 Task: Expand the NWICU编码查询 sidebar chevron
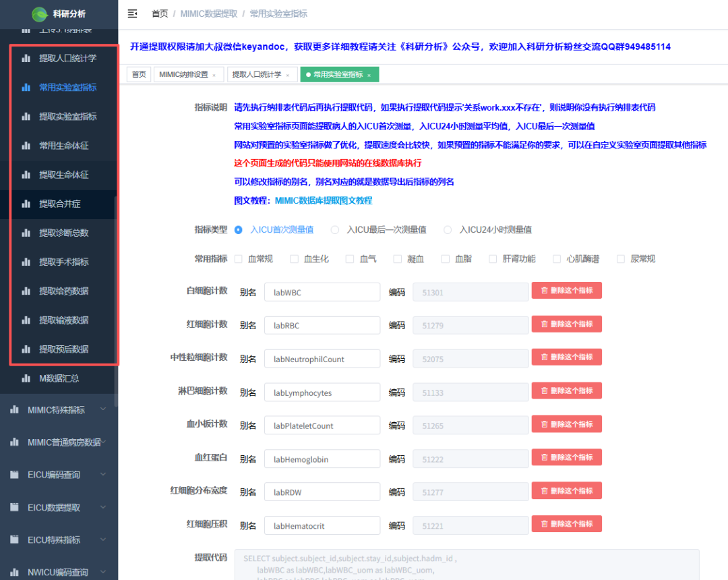point(103,572)
